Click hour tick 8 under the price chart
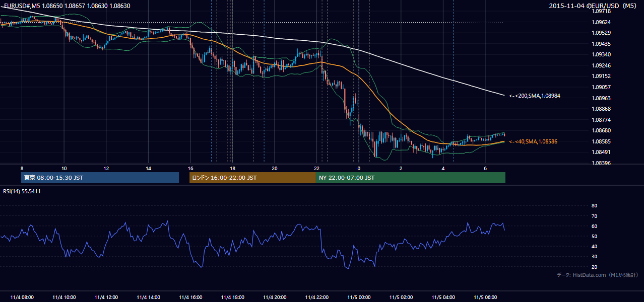The image size is (644, 302). (x=22, y=168)
